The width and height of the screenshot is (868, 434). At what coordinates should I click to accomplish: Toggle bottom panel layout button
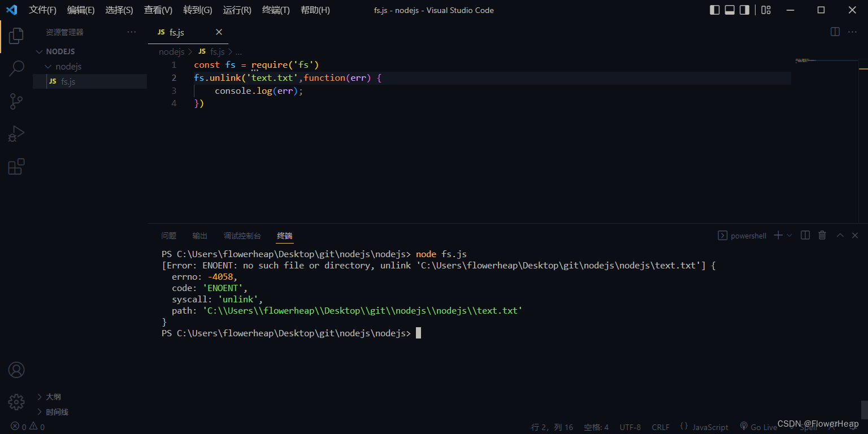click(x=730, y=10)
